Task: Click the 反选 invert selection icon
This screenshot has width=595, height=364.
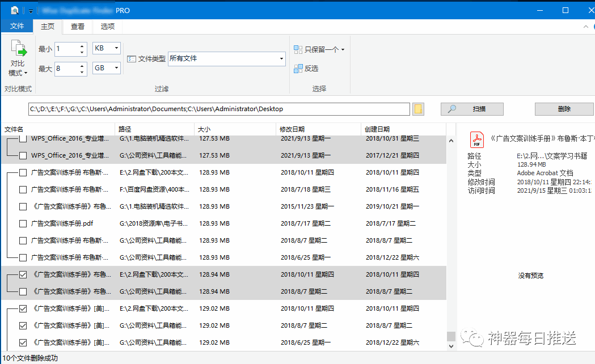Action: (298, 68)
